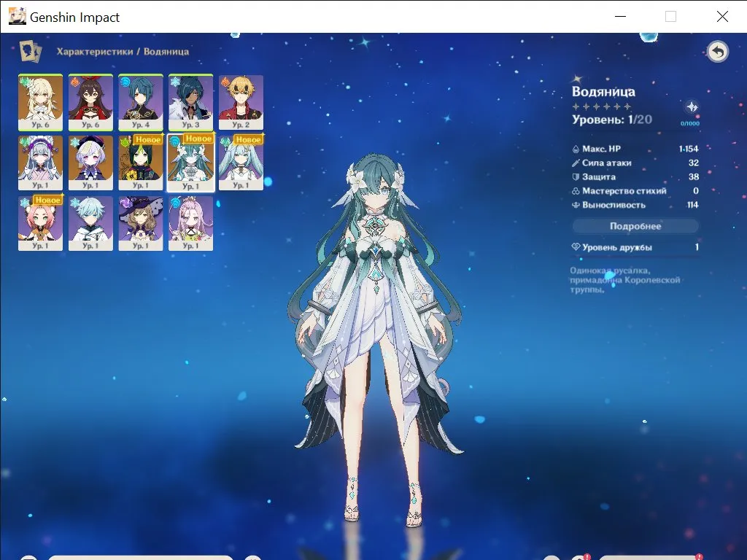Click the Защита value 38
The width and height of the screenshot is (747, 560).
pyautogui.click(x=694, y=177)
